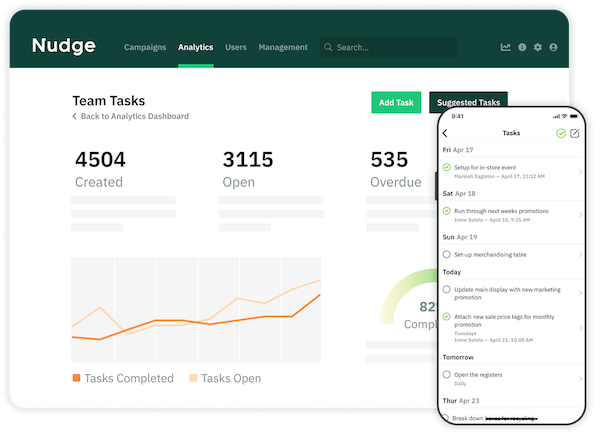This screenshot has height=439, width=600.
Task: Follow Back to Analytics Dashboard link
Action: [135, 116]
